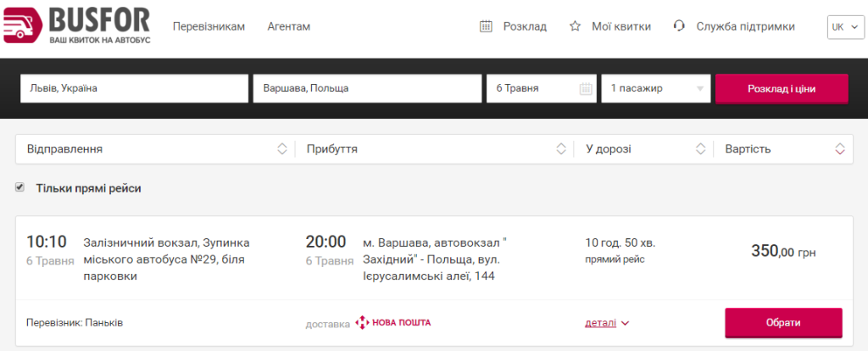Open Агентам menu item
Viewport: 868px width, 351px height.
[289, 26]
